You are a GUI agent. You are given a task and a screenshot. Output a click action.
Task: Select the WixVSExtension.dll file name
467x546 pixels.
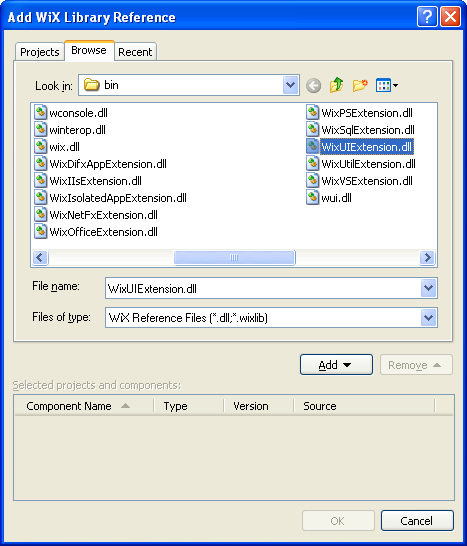[x=367, y=181]
